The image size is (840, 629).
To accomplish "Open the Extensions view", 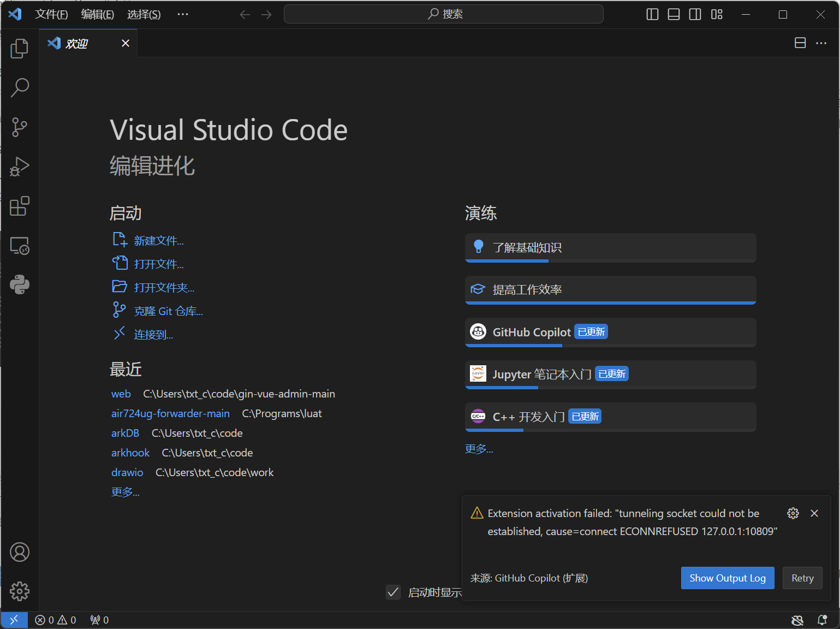I will pos(20,206).
